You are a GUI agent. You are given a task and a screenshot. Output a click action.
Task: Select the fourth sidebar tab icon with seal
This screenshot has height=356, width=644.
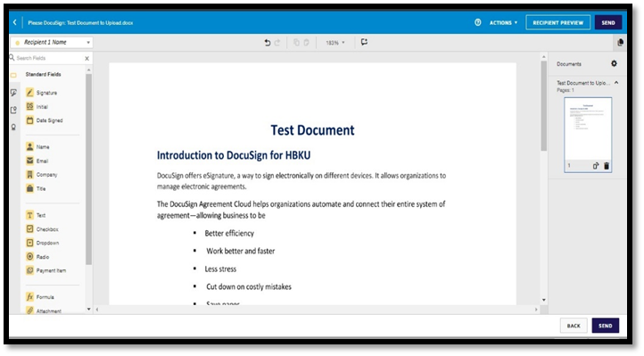point(13,128)
